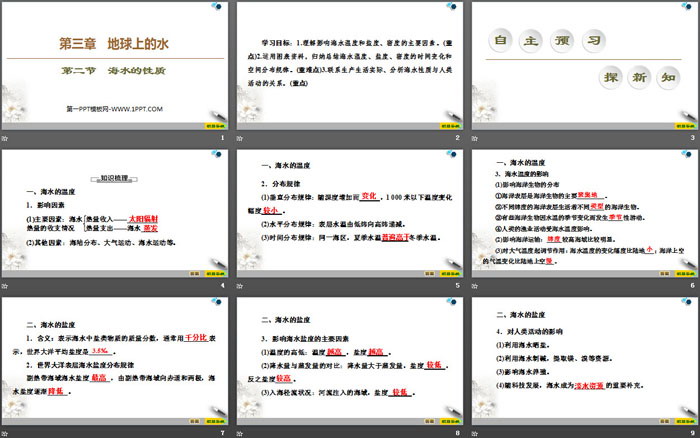
Task: Click the animation star icon under slide 8
Action: (x=240, y=433)
